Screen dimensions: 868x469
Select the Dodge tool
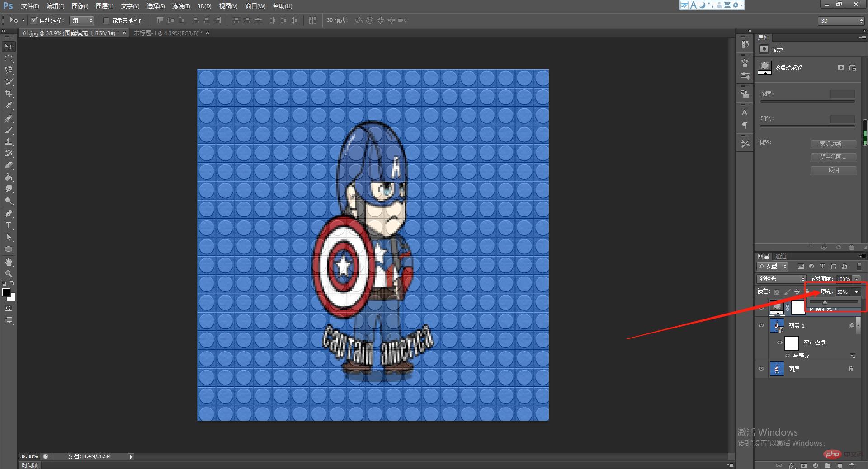pos(9,201)
